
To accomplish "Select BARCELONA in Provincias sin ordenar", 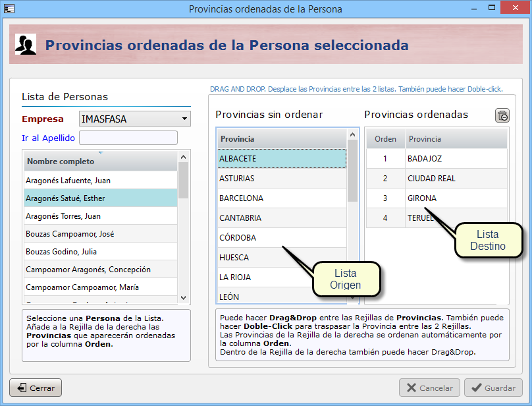I will click(281, 198).
